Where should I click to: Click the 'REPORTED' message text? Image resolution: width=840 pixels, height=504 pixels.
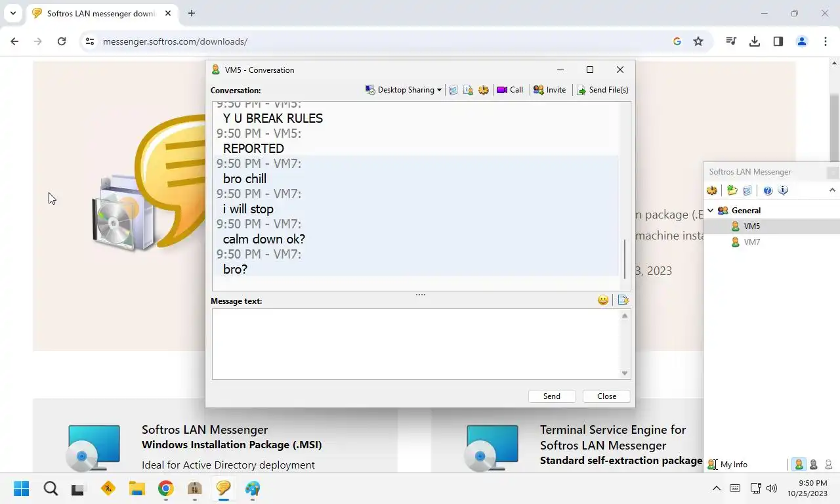click(253, 148)
